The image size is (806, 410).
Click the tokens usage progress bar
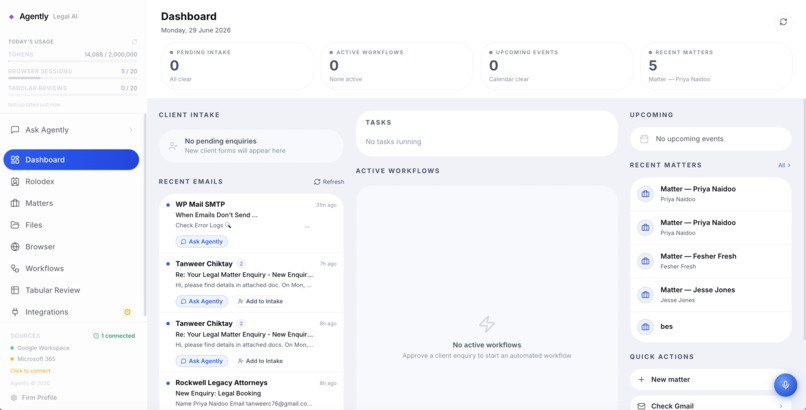click(x=72, y=61)
